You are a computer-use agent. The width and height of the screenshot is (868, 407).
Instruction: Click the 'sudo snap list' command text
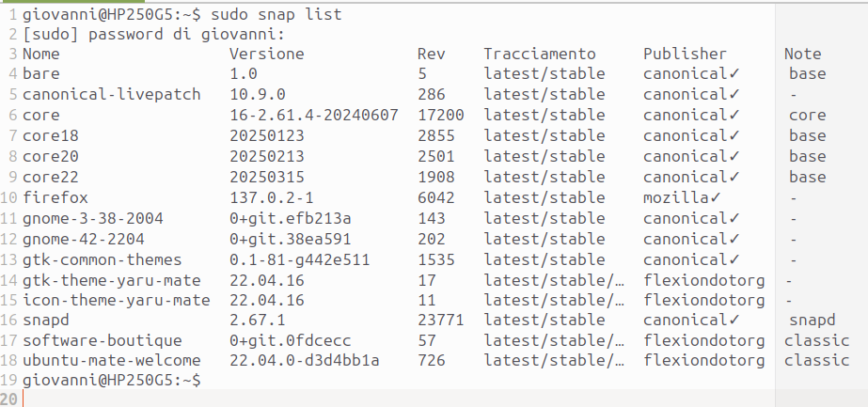point(276,14)
